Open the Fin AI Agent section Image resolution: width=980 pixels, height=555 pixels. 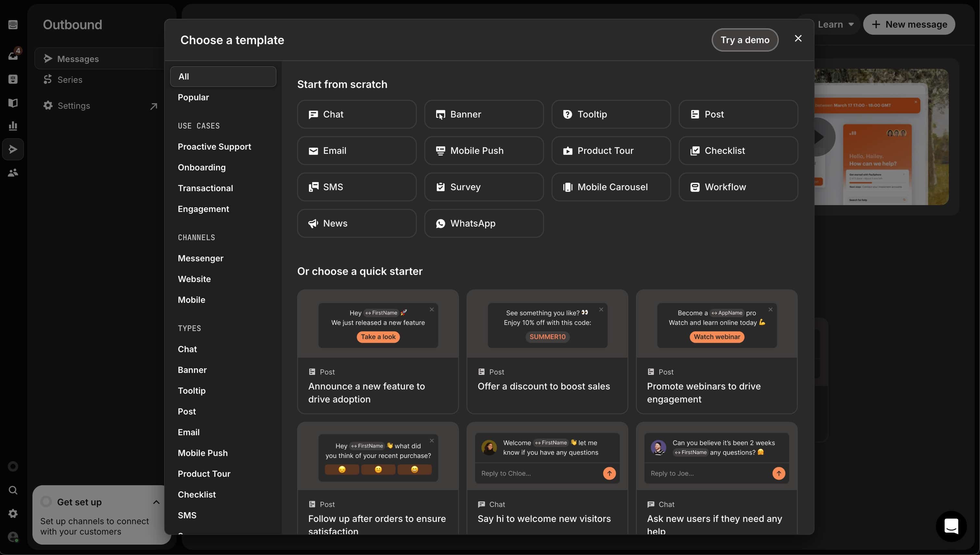click(13, 79)
